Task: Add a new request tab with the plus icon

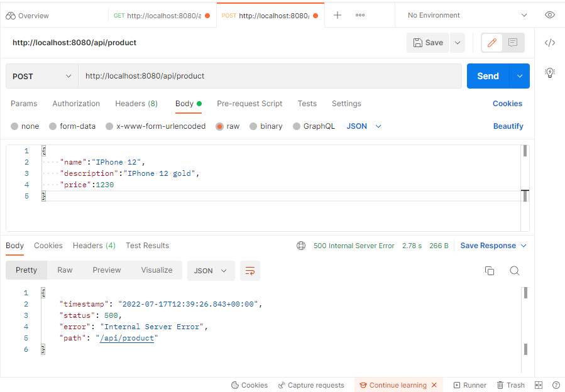Action: (337, 15)
